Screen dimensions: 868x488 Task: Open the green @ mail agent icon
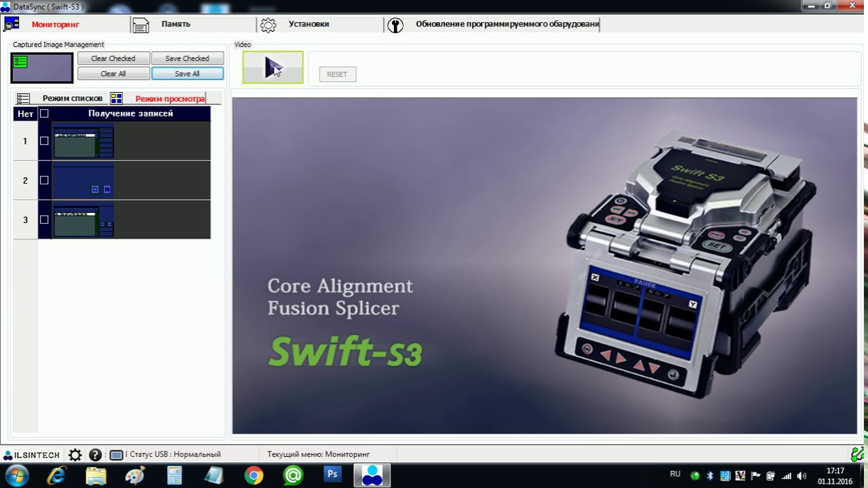(x=293, y=476)
